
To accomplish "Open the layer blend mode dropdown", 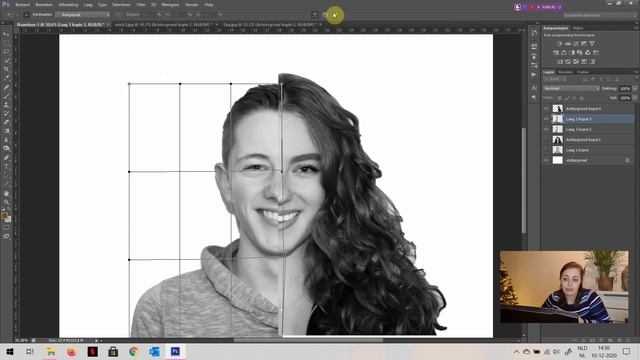I will tap(571, 89).
